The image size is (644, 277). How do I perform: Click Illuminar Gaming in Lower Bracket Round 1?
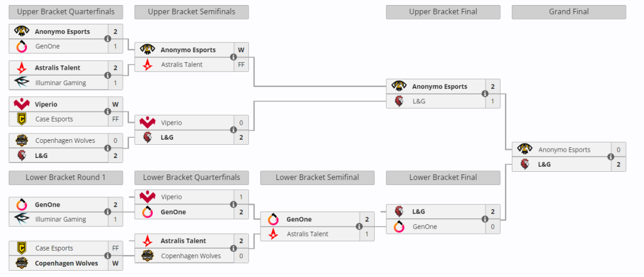[60, 219]
